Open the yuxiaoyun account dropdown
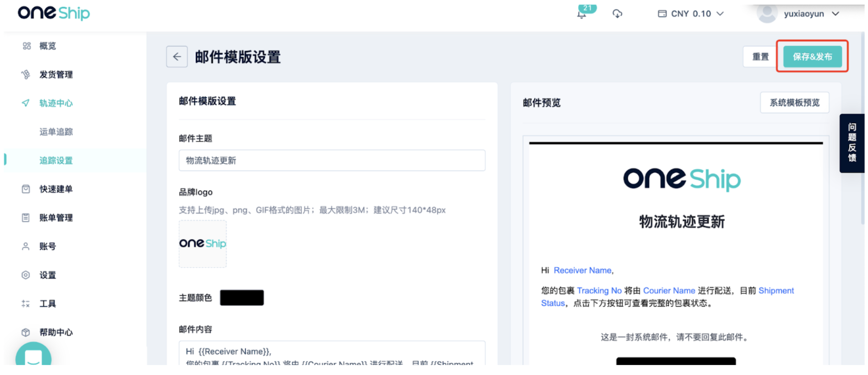Image resolution: width=868 pixels, height=375 pixels. point(798,14)
